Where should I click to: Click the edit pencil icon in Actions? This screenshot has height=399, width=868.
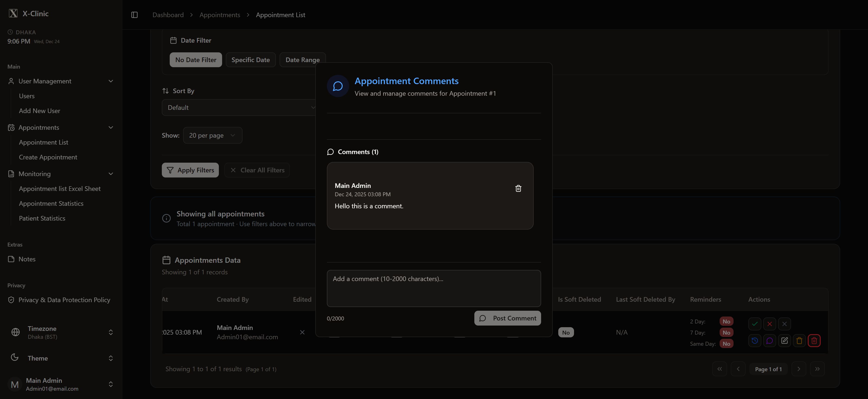785,341
